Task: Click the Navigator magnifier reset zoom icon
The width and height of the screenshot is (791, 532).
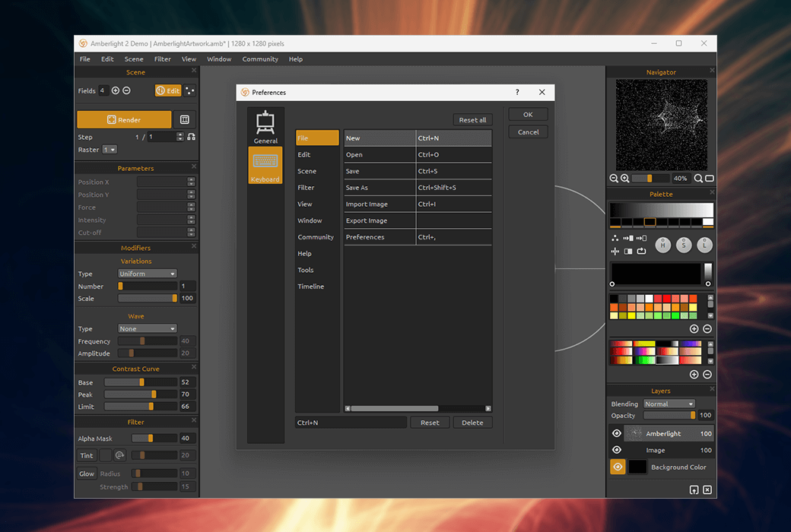Action: click(x=698, y=178)
